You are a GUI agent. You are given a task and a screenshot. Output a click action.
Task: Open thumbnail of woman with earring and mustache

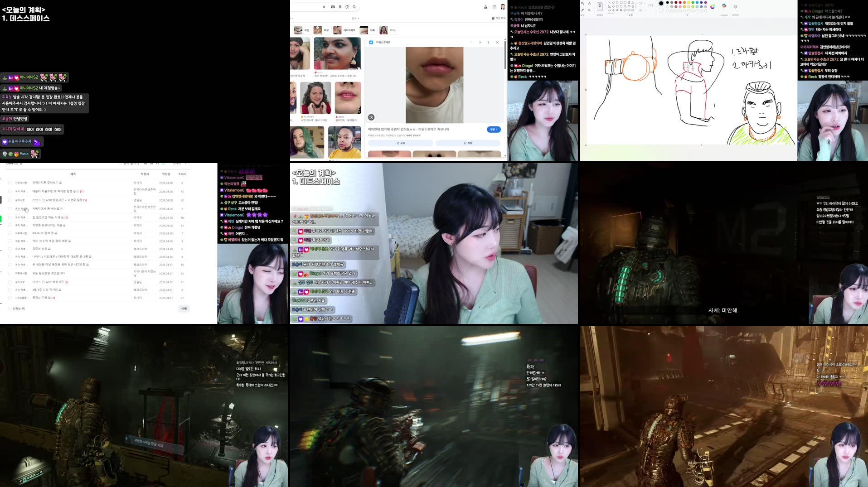[x=337, y=53]
